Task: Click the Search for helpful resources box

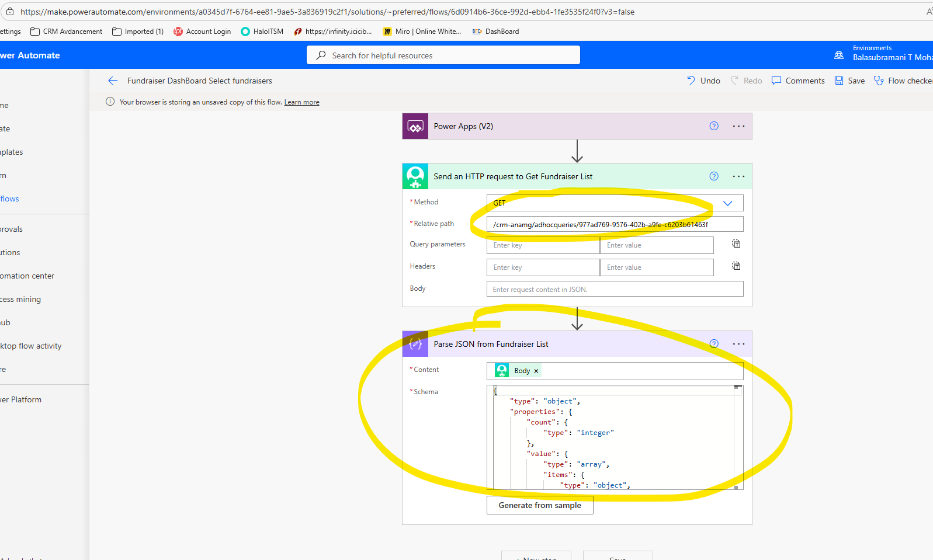Action: pyautogui.click(x=443, y=55)
